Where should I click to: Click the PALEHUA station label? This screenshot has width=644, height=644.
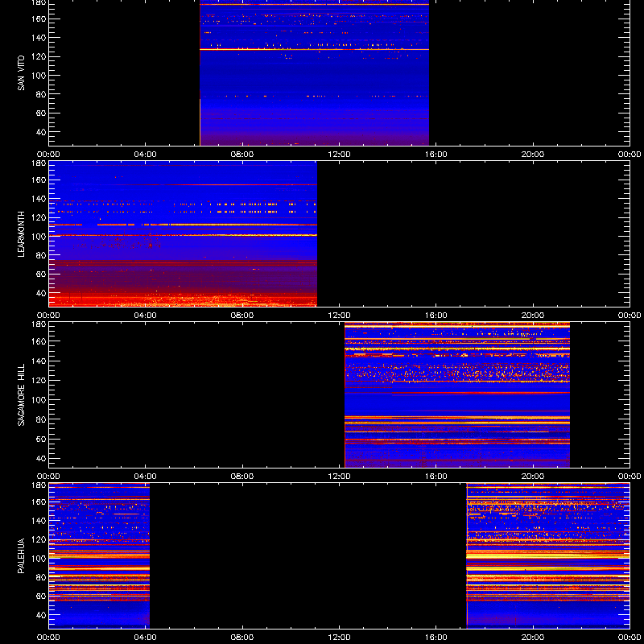21,555
